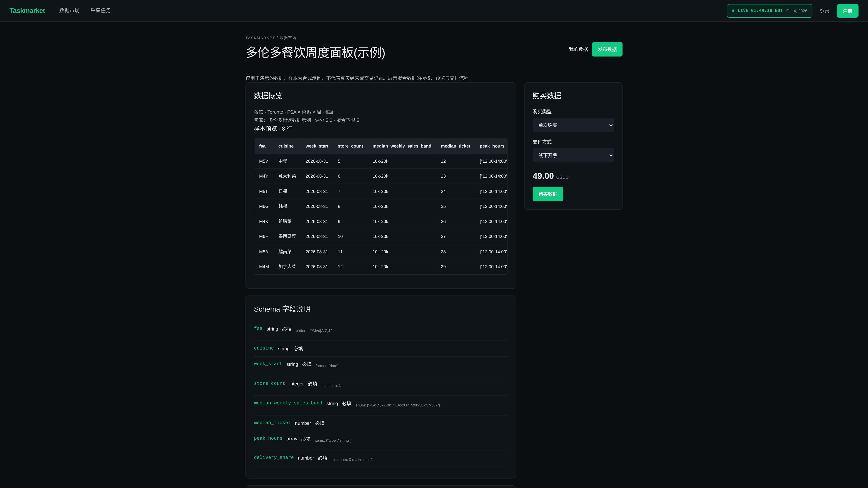868x488 pixels.
Task: Select the M5V row fsa cell
Action: [264, 161]
